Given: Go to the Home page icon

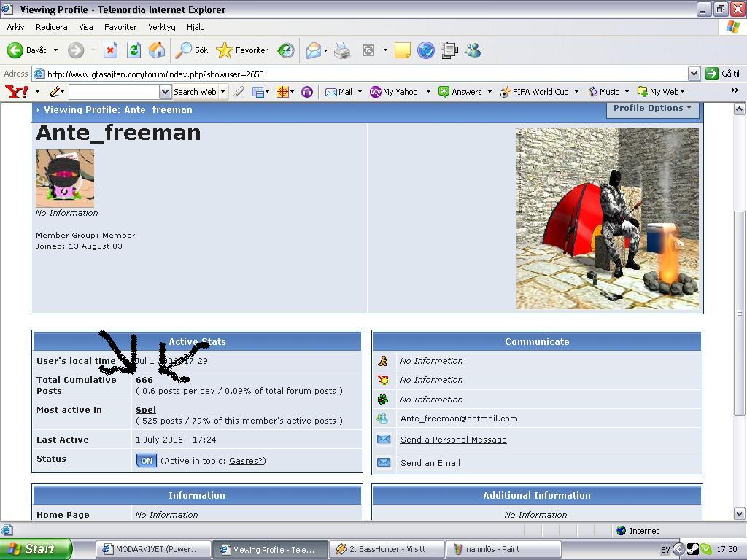Looking at the screenshot, I should pyautogui.click(x=157, y=50).
